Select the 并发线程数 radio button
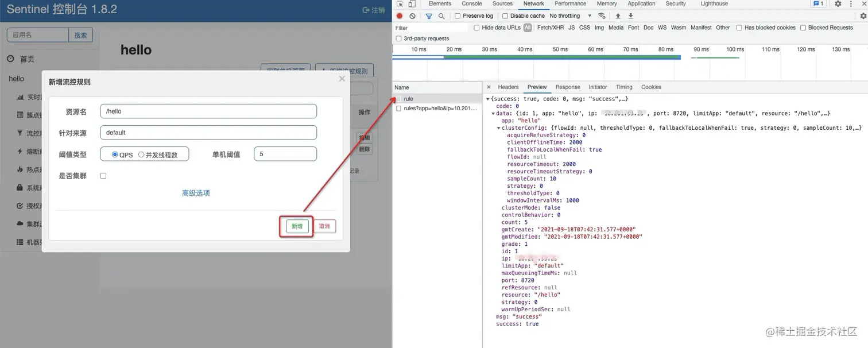This screenshot has width=868, height=348. (141, 154)
